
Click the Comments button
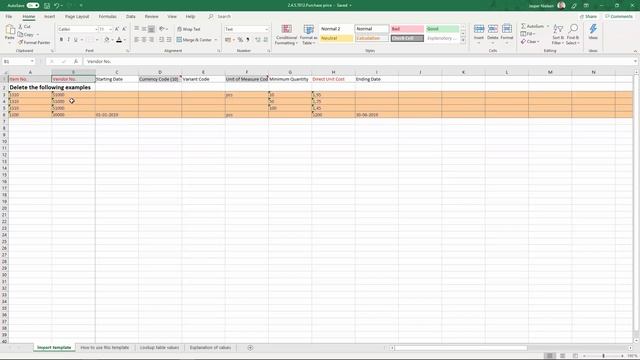pos(619,16)
